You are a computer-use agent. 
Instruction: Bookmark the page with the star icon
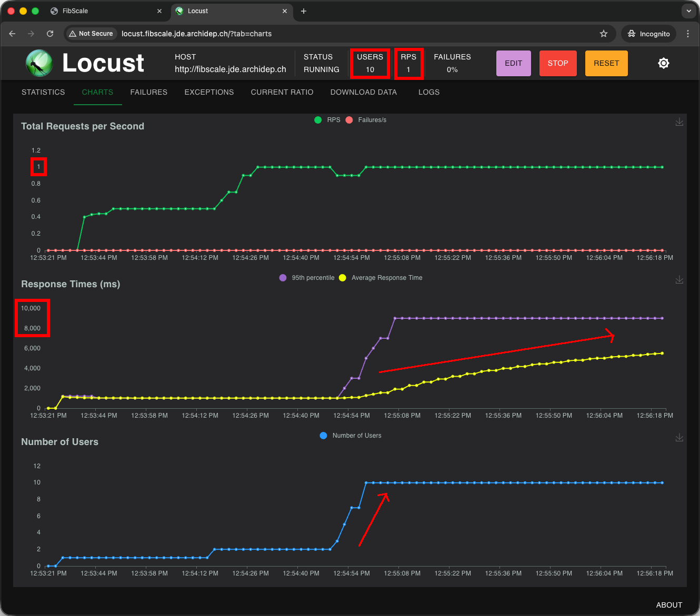click(x=604, y=33)
